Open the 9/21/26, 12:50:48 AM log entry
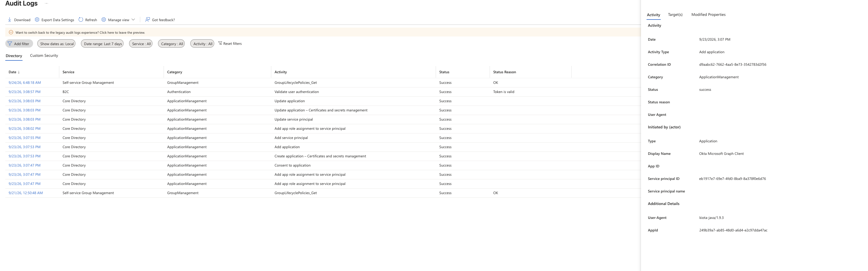Image resolution: width=868 pixels, height=271 pixels. point(26,193)
